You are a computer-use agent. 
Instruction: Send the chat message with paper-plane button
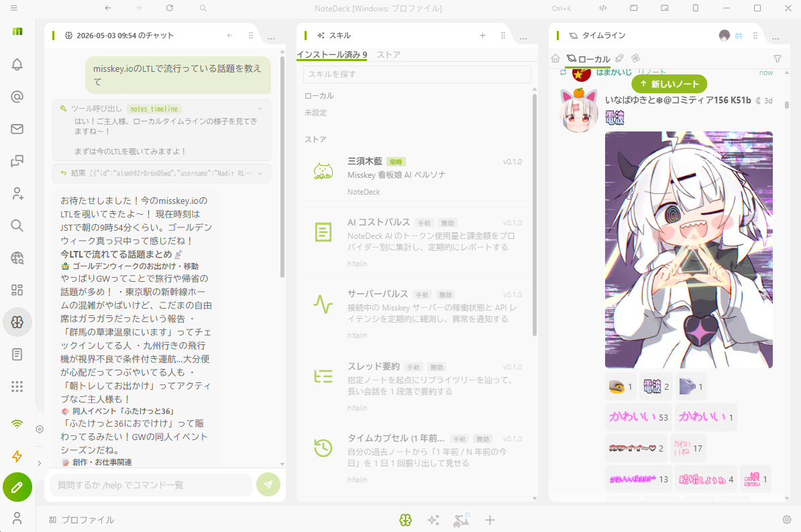click(x=268, y=484)
